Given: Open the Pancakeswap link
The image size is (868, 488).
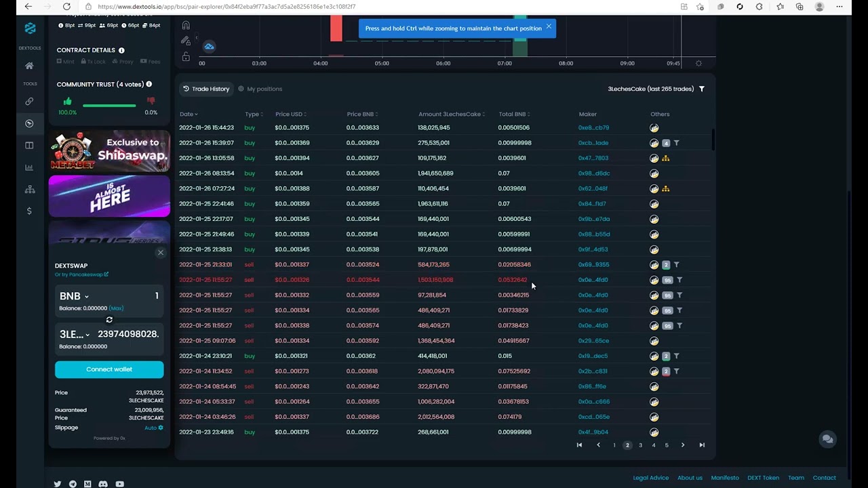Looking at the screenshot, I should click(x=81, y=274).
